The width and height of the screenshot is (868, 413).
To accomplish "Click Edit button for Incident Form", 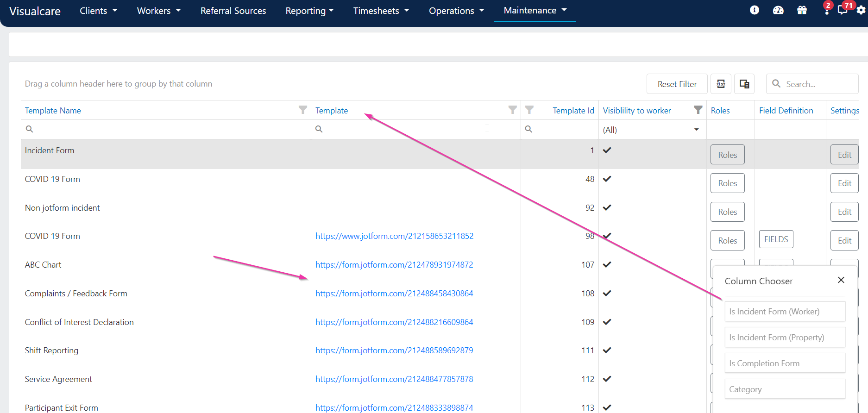I will click(x=844, y=155).
